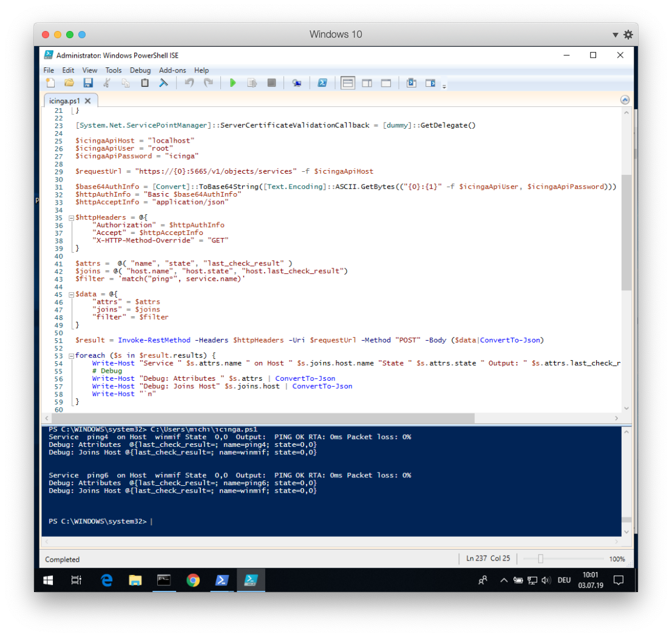Click the Undo toolbar icon

tap(189, 83)
